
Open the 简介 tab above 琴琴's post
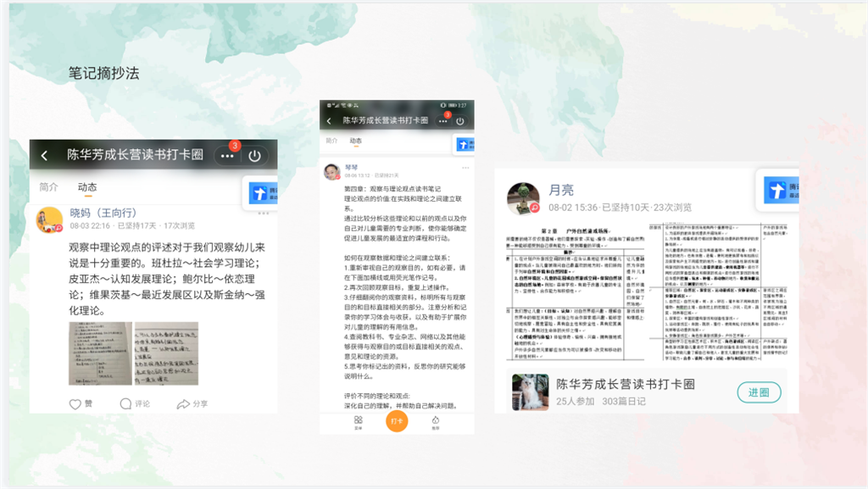[331, 141]
